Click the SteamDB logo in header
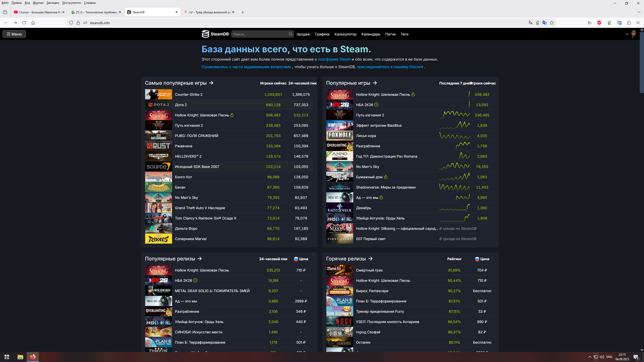The height and width of the screenshot is (362, 644). click(215, 34)
